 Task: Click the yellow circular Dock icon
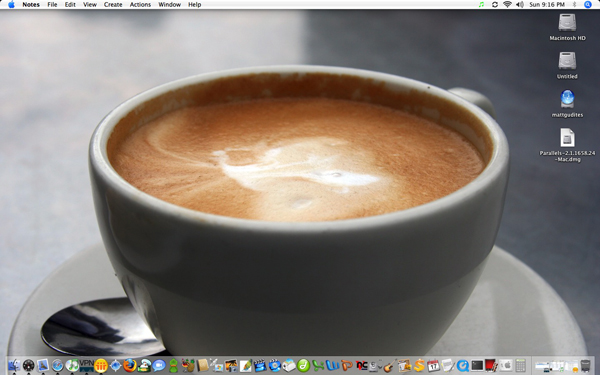tap(101, 365)
